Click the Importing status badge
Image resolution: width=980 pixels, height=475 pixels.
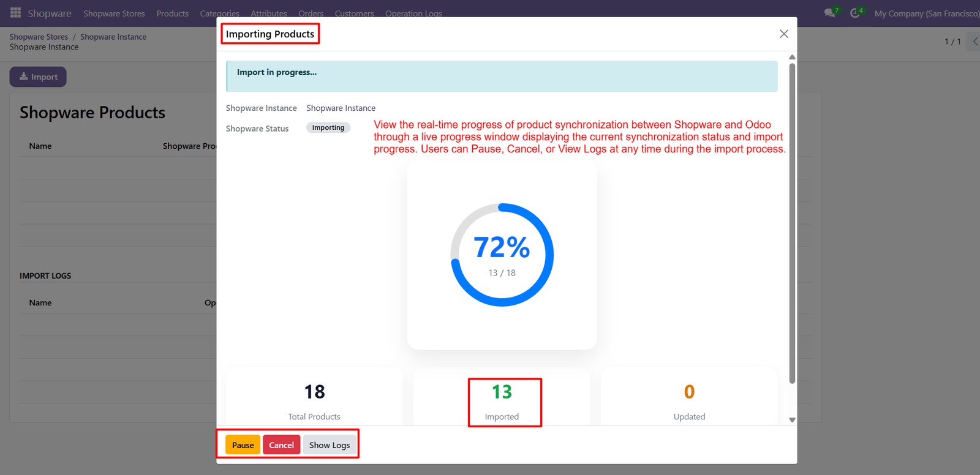point(328,127)
